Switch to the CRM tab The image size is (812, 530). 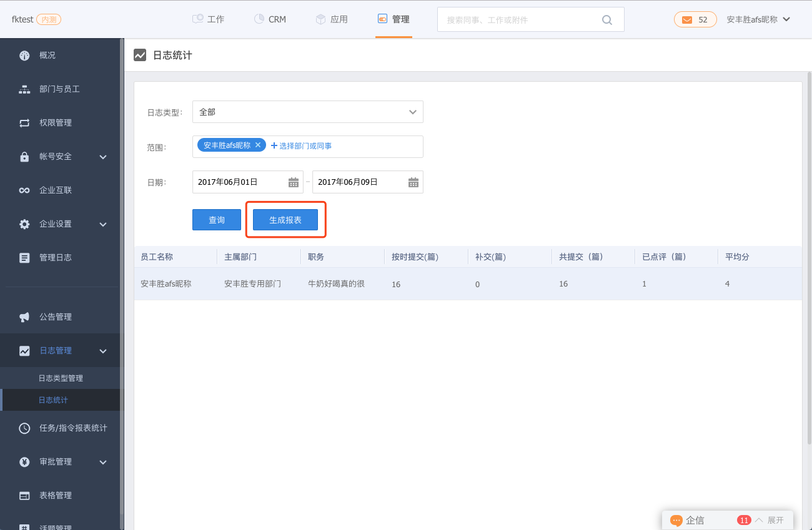(270, 19)
